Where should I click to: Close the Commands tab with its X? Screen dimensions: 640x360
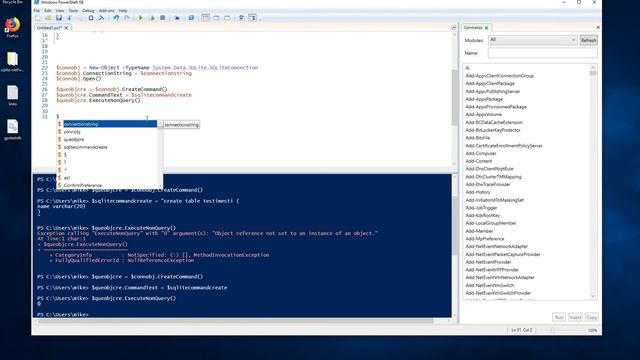coord(487,28)
